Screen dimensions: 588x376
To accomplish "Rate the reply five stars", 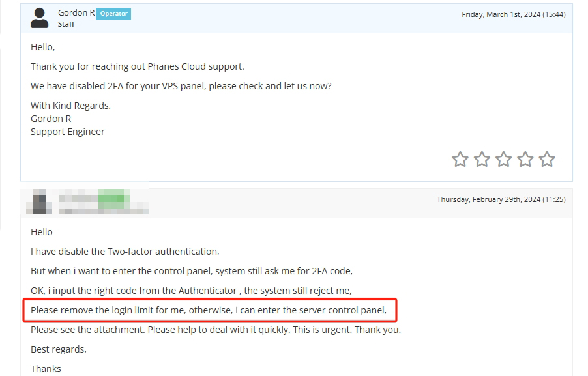I will pos(547,159).
